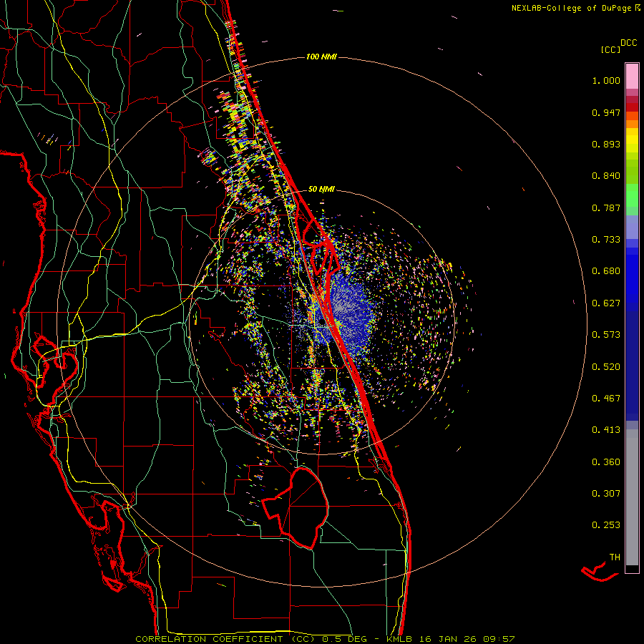Click the TH label near the scale bottom
Image resolution: width=644 pixels, height=644 pixels.
point(614,557)
